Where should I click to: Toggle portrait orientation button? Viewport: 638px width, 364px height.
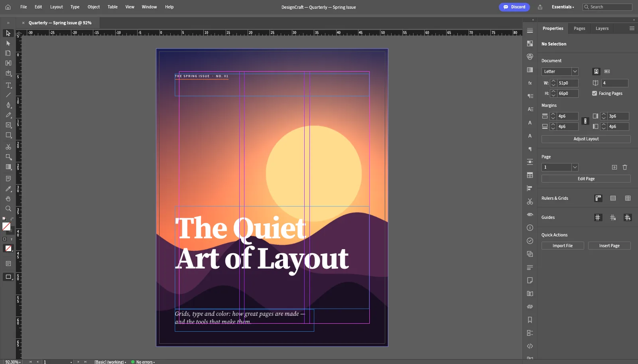pos(597,71)
